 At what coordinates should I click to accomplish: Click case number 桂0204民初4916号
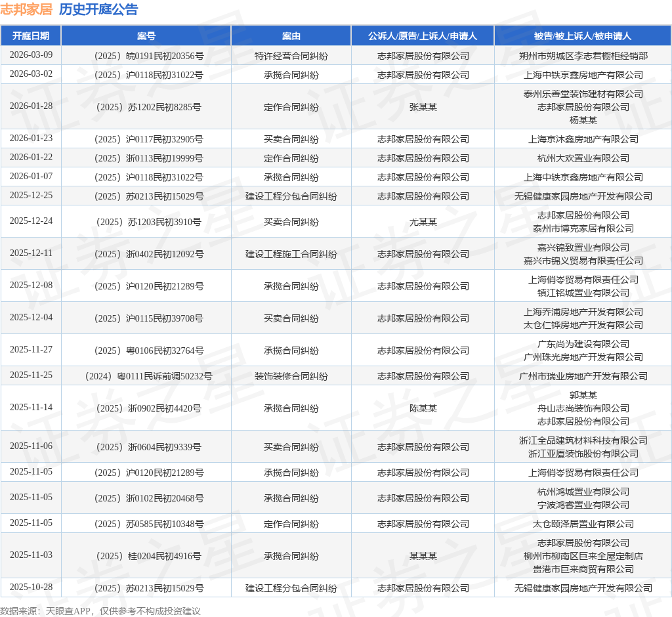click(149, 556)
